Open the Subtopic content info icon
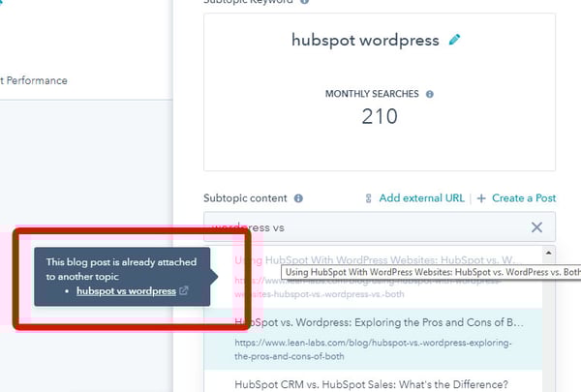The width and height of the screenshot is (581, 392). 298,198
